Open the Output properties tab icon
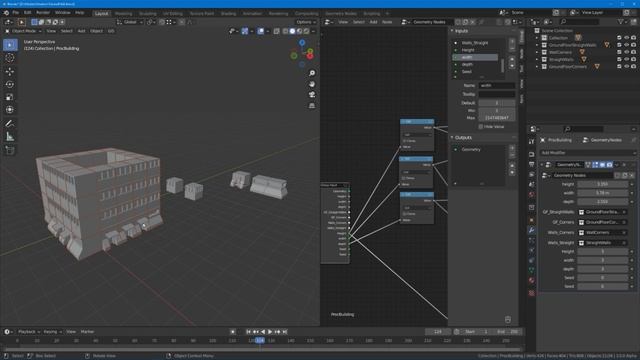Image resolution: width=640 pixels, height=360 pixels. 531,164
